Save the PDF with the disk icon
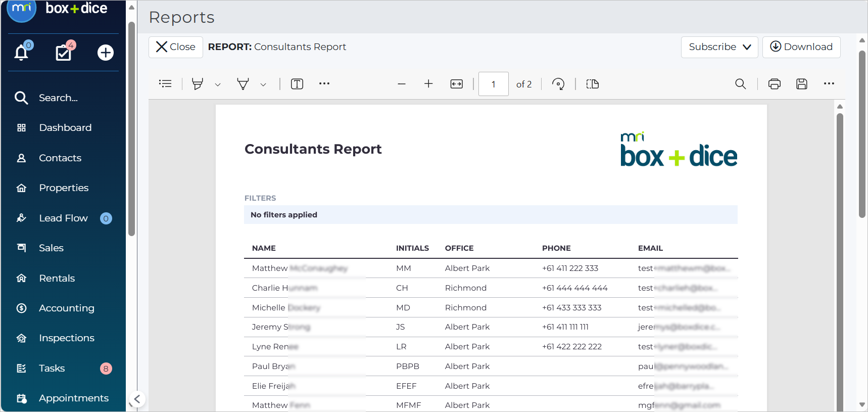The image size is (868, 412). 802,84
